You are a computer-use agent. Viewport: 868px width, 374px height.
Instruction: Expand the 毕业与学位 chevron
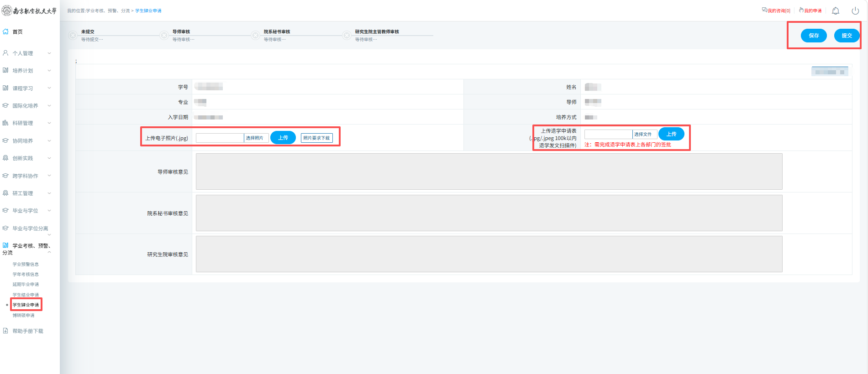click(49, 211)
